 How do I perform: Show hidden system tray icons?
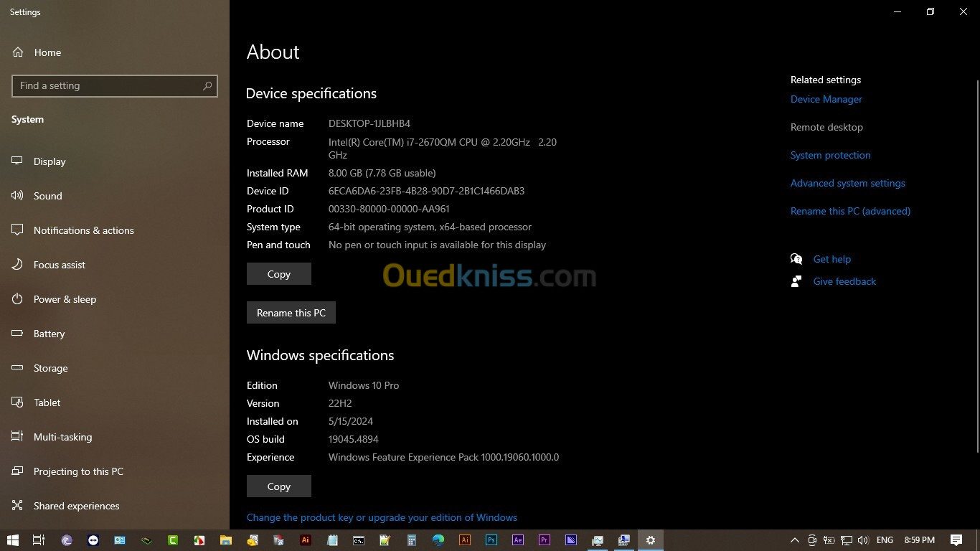795,540
